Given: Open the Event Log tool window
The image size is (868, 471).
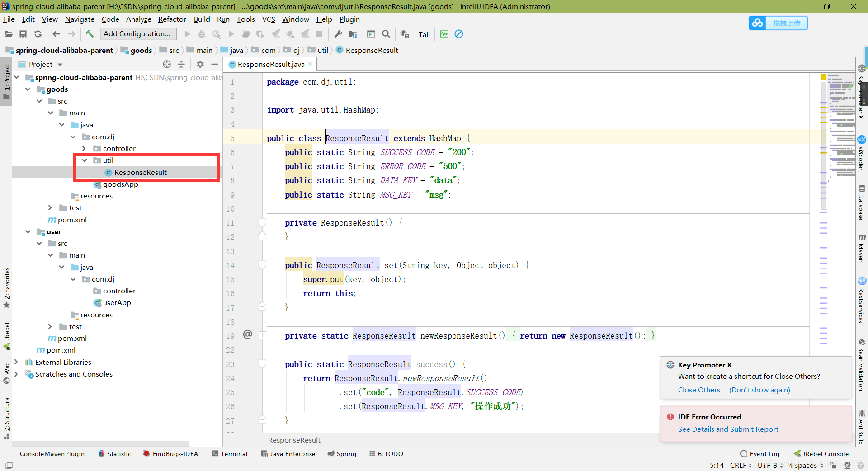Looking at the screenshot, I should [x=760, y=454].
